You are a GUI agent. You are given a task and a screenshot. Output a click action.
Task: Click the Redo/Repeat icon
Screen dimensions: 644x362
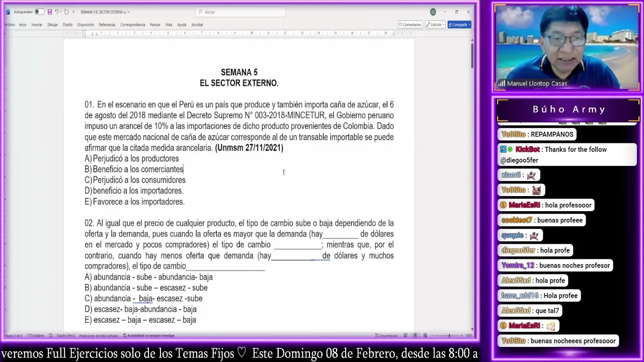tap(66, 12)
